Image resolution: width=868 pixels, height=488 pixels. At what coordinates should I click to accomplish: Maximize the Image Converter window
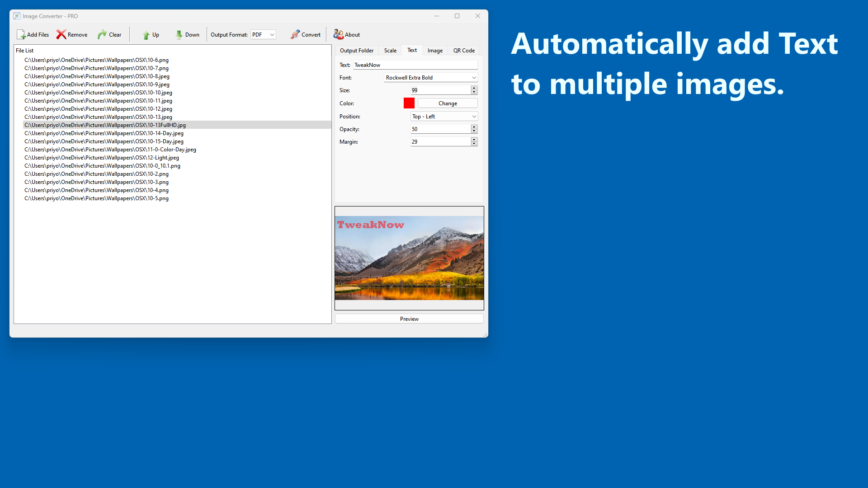point(457,16)
